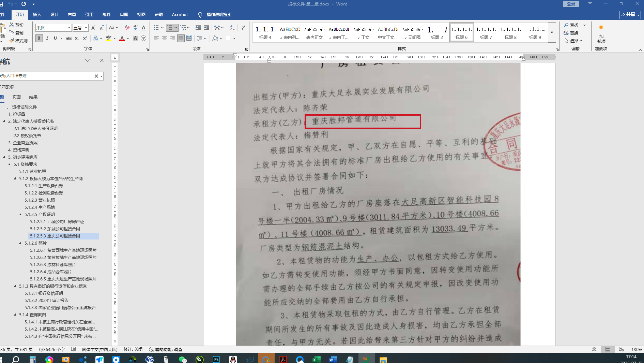This screenshot has width=644, height=363.
Task: Click the paragraph shading paint bucket
Action: click(x=215, y=38)
